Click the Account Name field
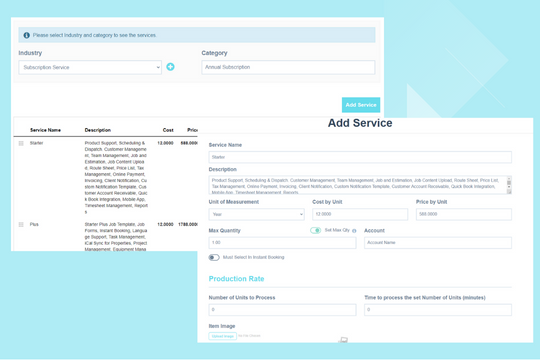The width and height of the screenshot is (540, 360). click(438, 243)
